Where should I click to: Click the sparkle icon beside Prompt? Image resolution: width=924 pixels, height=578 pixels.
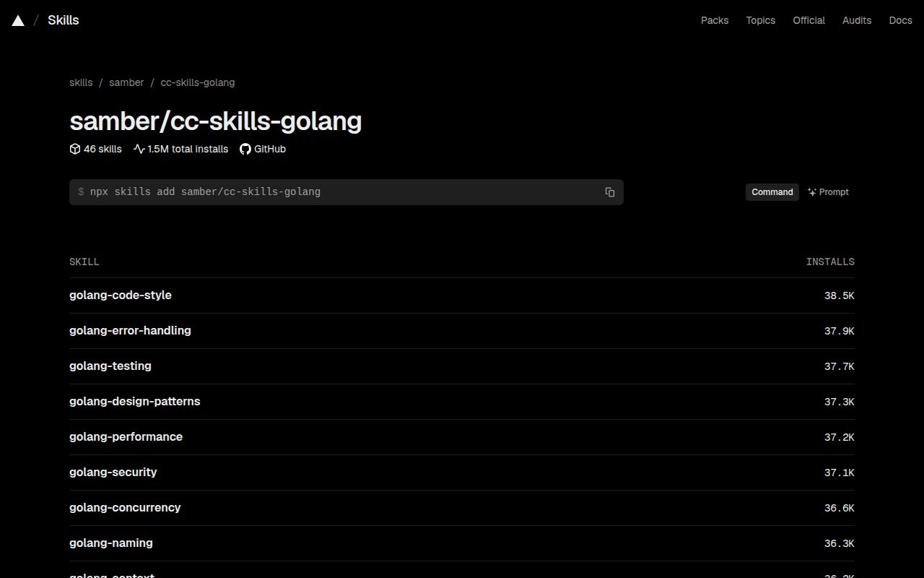click(812, 192)
